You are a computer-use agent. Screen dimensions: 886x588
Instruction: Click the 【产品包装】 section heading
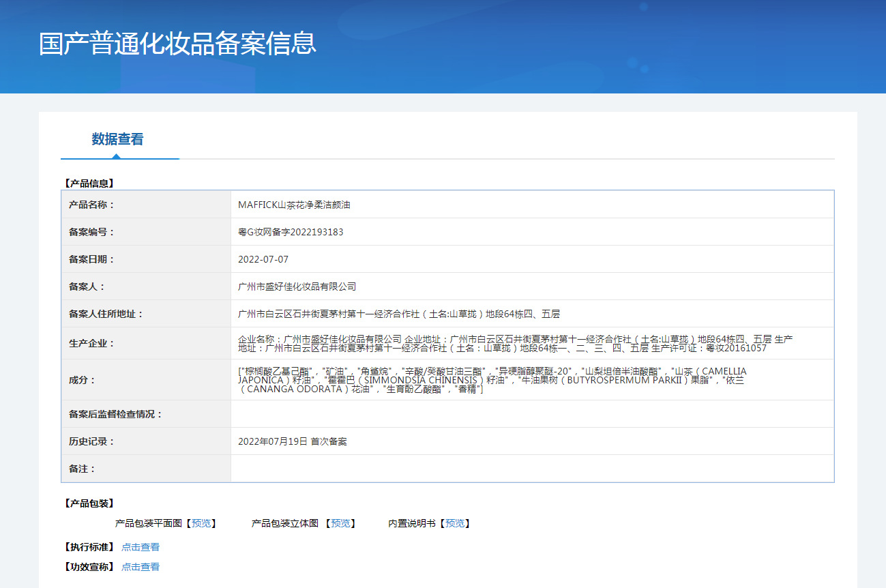point(88,503)
